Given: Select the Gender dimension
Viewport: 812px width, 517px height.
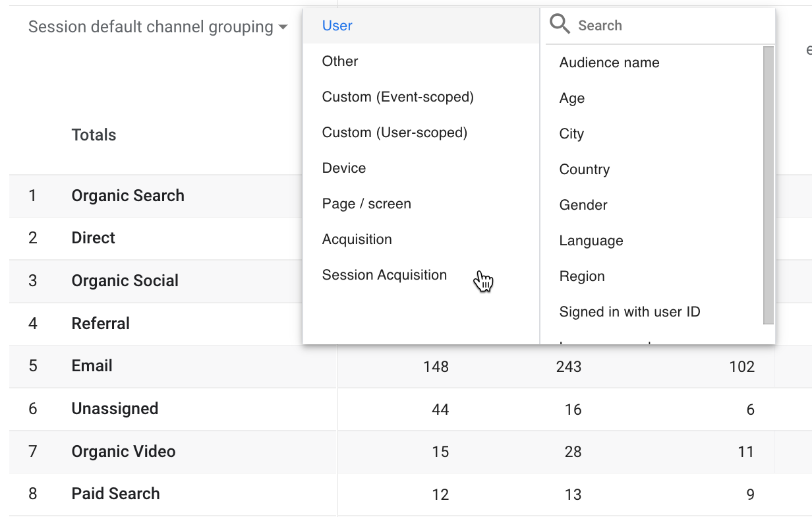Looking at the screenshot, I should (x=583, y=205).
